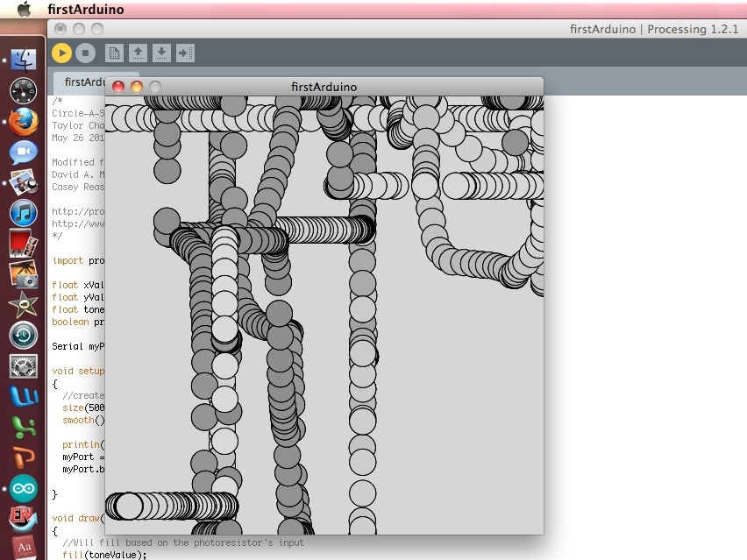Open Dictionary from the dock
747x560 pixels.
pos(24,548)
